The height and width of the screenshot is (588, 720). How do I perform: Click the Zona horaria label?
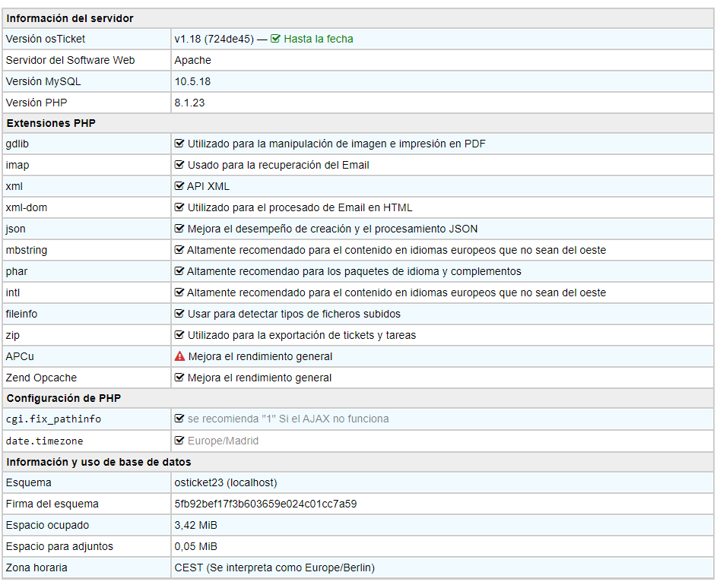point(36,567)
